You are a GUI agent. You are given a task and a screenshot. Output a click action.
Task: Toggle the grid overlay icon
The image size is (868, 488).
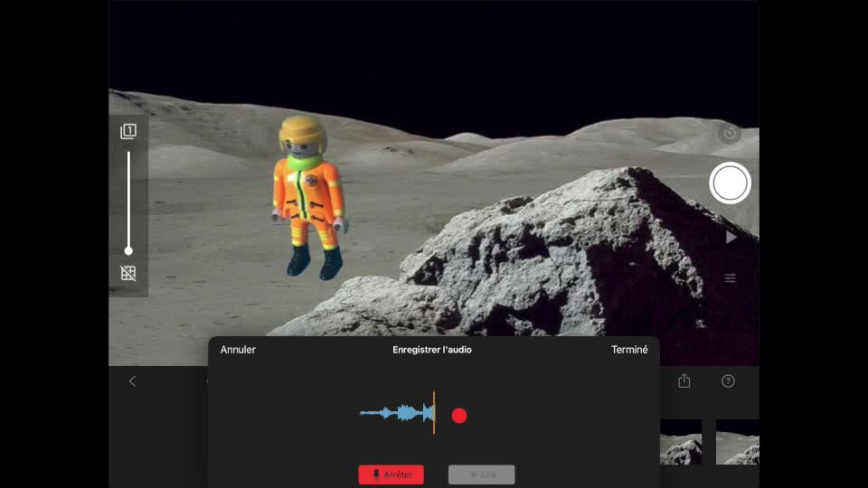pos(128,273)
